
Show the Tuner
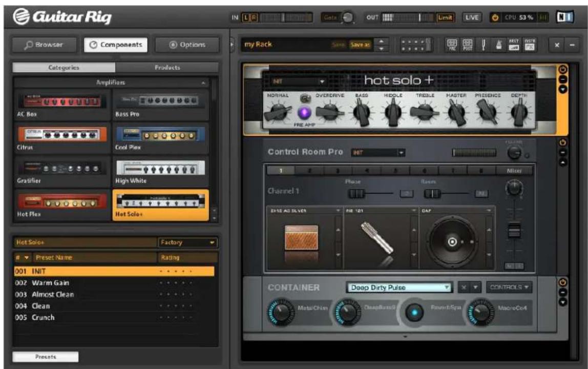click(484, 45)
